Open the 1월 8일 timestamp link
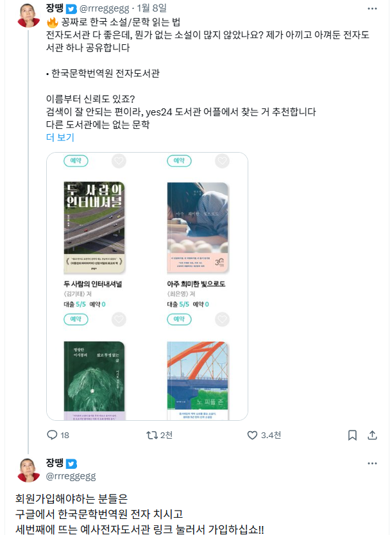 point(155,9)
